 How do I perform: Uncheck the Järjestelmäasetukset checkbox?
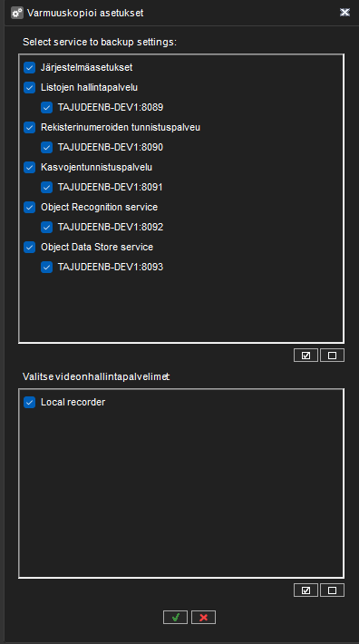[x=30, y=67]
